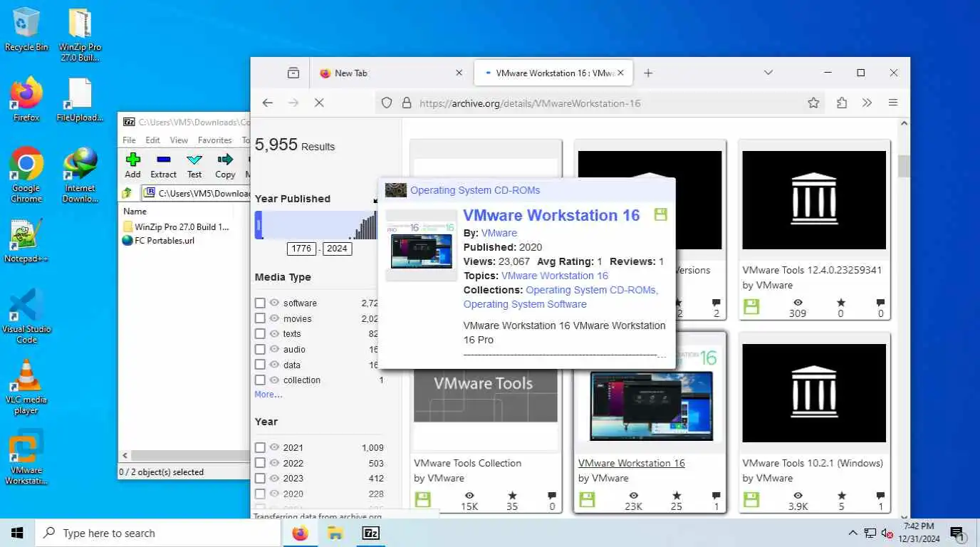The image size is (980, 547).
Task: Open VLC media player shortcut
Action: [26, 387]
